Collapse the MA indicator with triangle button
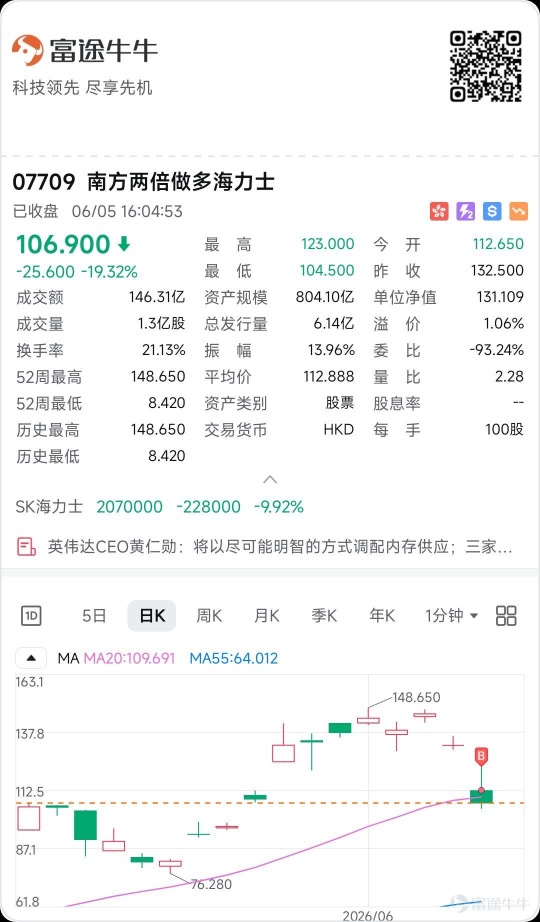Screen dimensions: 540x922 click(x=31, y=658)
